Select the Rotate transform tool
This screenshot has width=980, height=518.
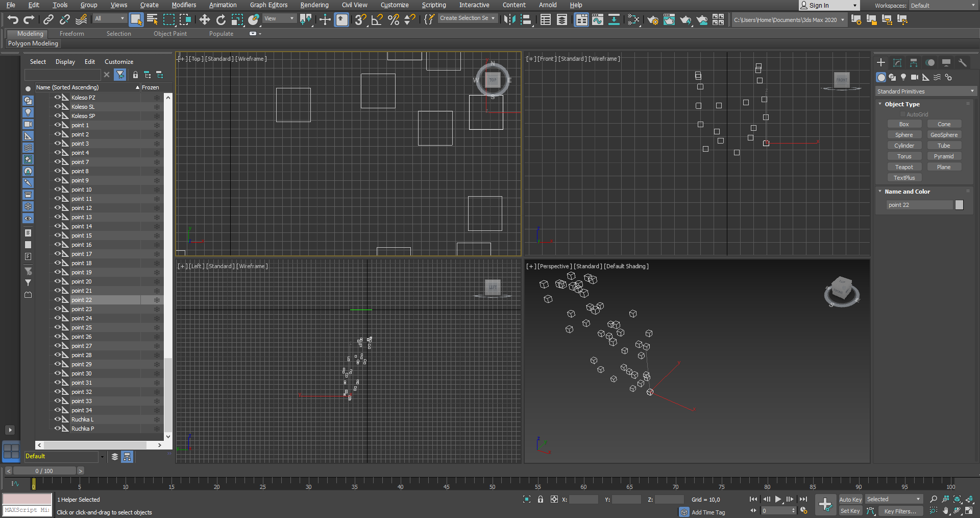(x=221, y=20)
